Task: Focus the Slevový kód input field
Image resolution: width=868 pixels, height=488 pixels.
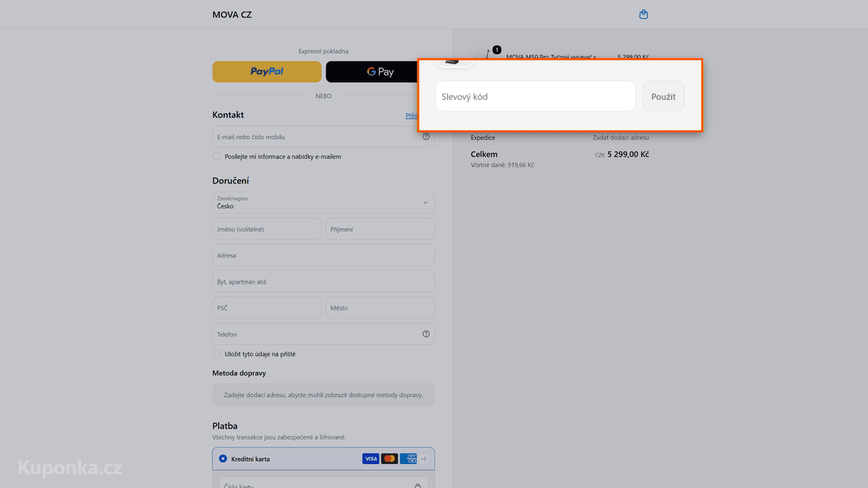Action: click(535, 96)
